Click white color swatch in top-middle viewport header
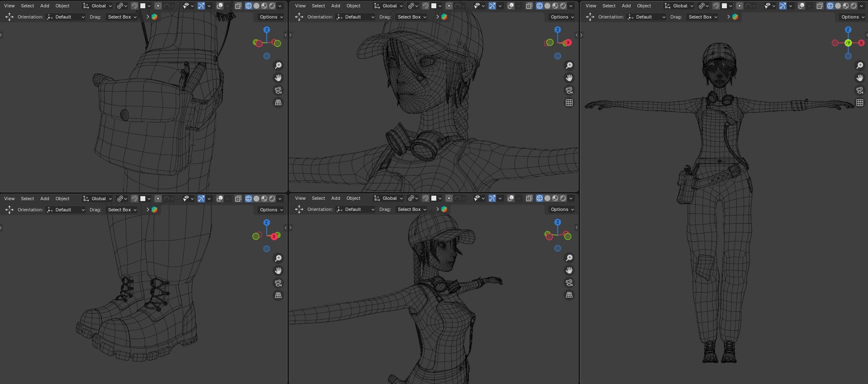Image resolution: width=868 pixels, height=384 pixels. click(x=434, y=6)
